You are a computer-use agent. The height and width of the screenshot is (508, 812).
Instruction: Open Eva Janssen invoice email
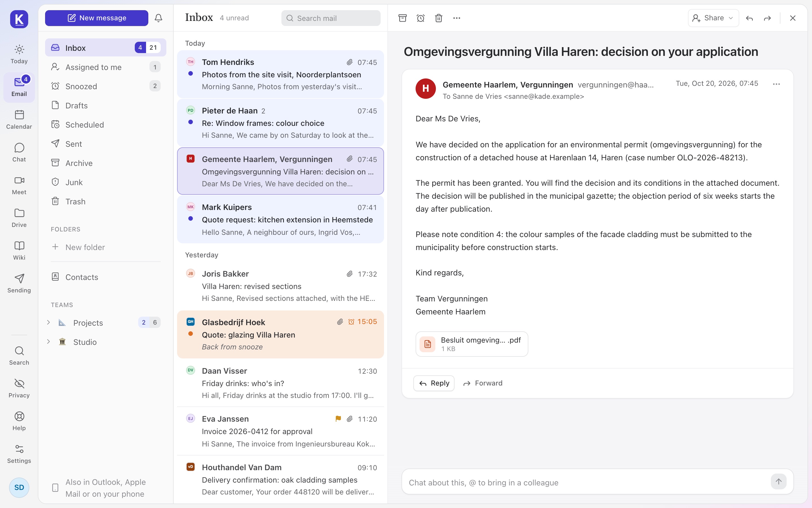coord(281,431)
